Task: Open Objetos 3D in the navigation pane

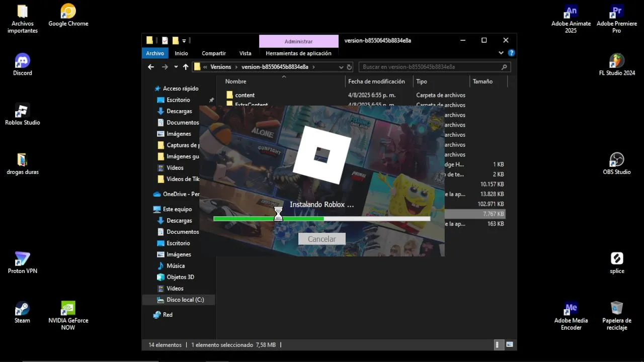Action: tap(180, 277)
